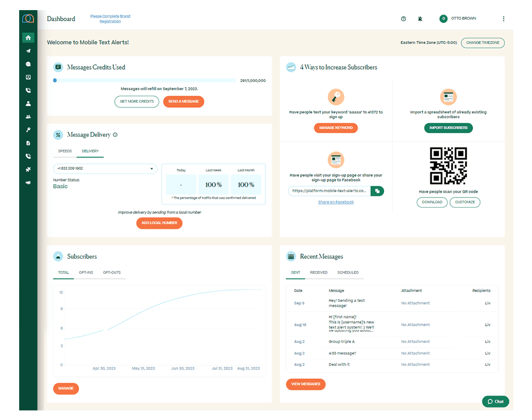Screen dimensions: 532x420
Task: Click the sign-up page URL field
Action: [328, 191]
